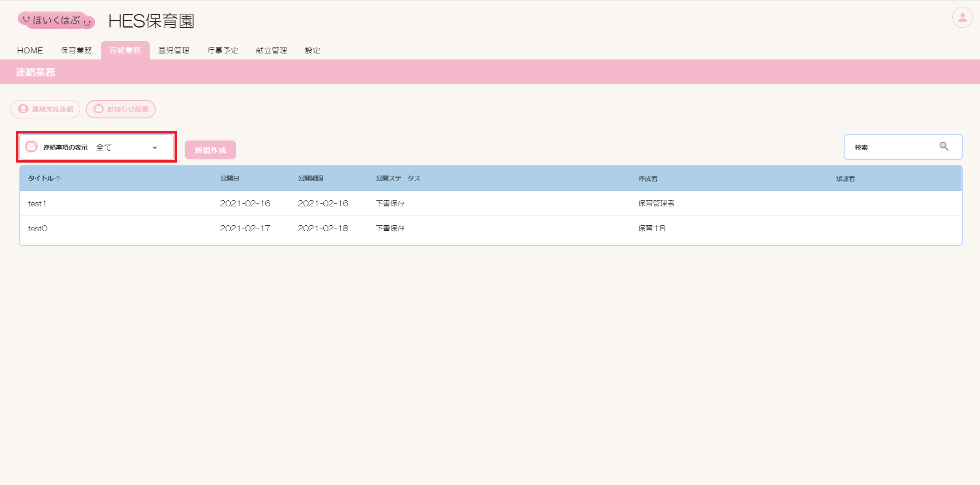This screenshot has height=485, width=980.
Task: Open the 園児管理 tab
Action: [x=174, y=50]
